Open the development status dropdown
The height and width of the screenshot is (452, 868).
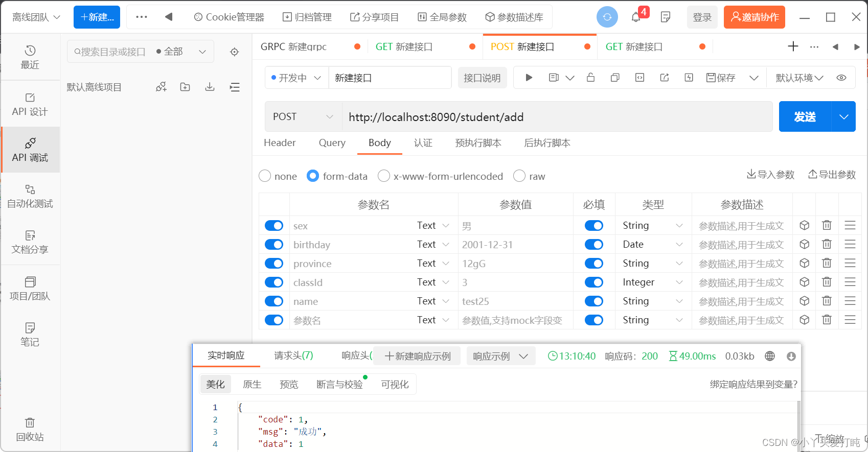pyautogui.click(x=296, y=78)
